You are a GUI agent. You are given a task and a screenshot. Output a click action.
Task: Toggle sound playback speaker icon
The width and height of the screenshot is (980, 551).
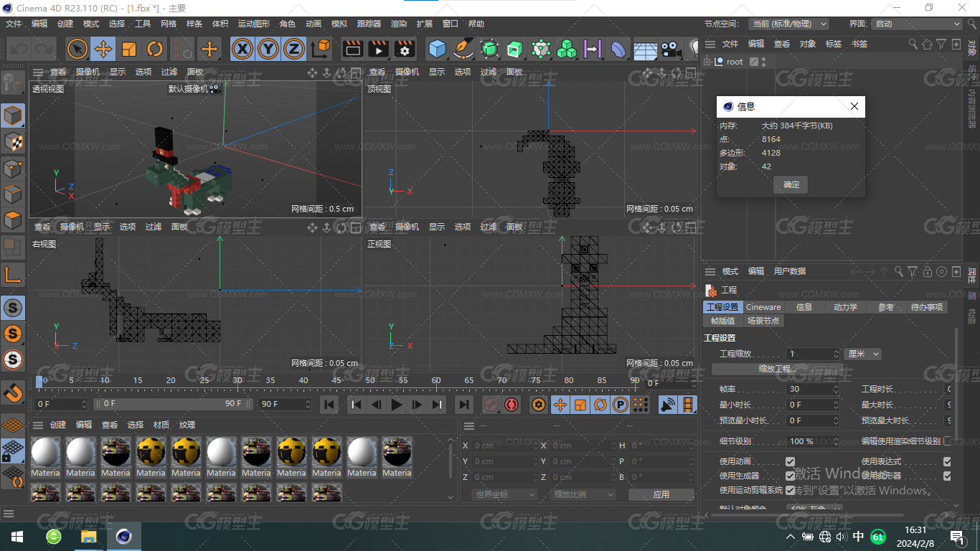pyautogui.click(x=668, y=405)
